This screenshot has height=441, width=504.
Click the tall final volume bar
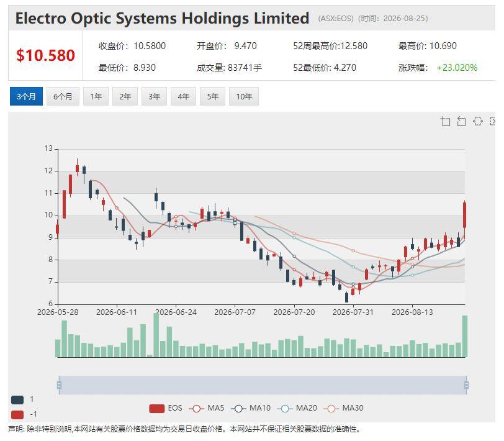click(465, 336)
